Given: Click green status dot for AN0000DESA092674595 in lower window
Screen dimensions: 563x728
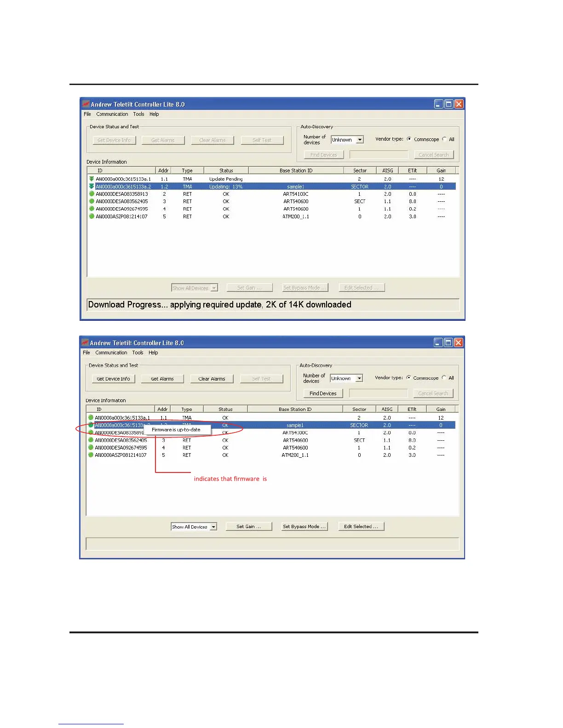Looking at the screenshot, I should 91,448.
